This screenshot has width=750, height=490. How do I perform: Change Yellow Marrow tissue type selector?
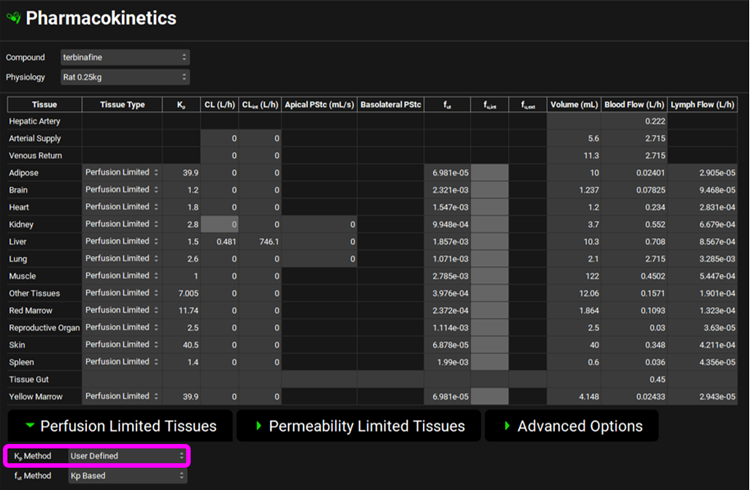[122, 396]
